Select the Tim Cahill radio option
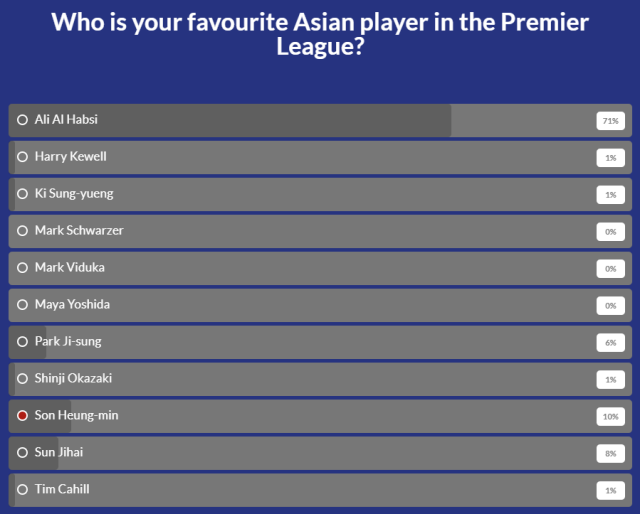Image resolution: width=640 pixels, height=514 pixels. point(22,489)
